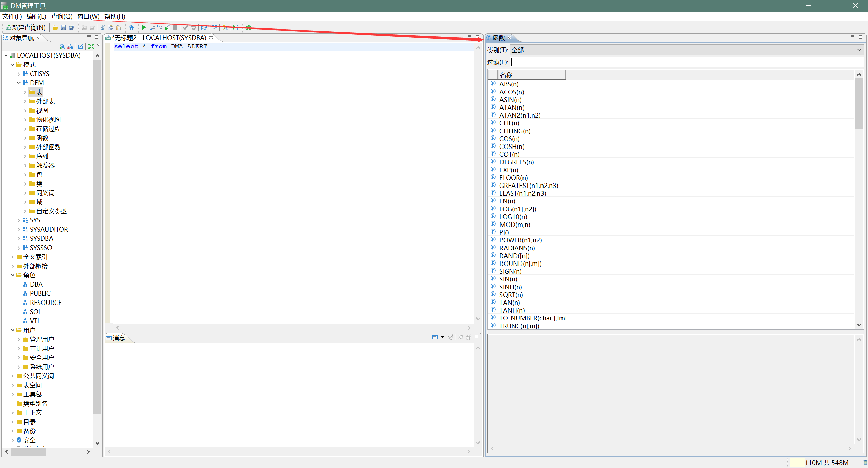Screen dimensions: 868x468
Task: Select the GREATEST(n1,n2,n3) function entry
Action: coord(528,186)
